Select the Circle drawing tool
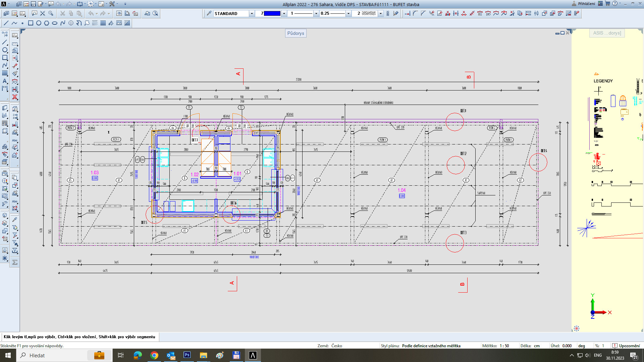The height and width of the screenshot is (362, 644). click(39, 23)
